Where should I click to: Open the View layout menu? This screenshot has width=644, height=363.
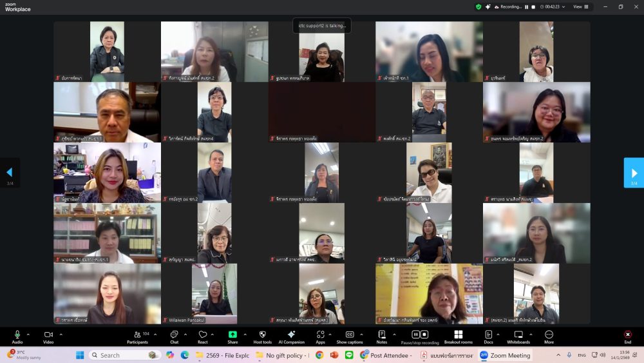coord(580,7)
